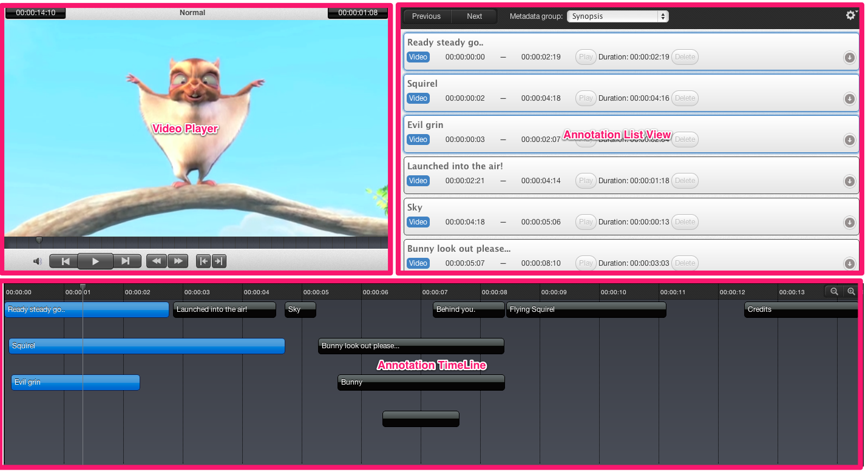This screenshot has width=868, height=475.
Task: Play the Sky annotation from the list
Action: (586, 222)
